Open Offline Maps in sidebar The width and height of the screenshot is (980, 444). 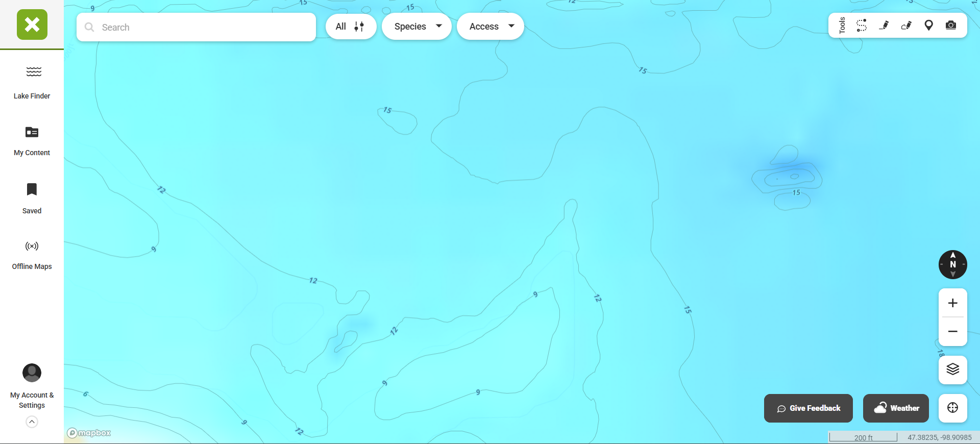tap(32, 255)
